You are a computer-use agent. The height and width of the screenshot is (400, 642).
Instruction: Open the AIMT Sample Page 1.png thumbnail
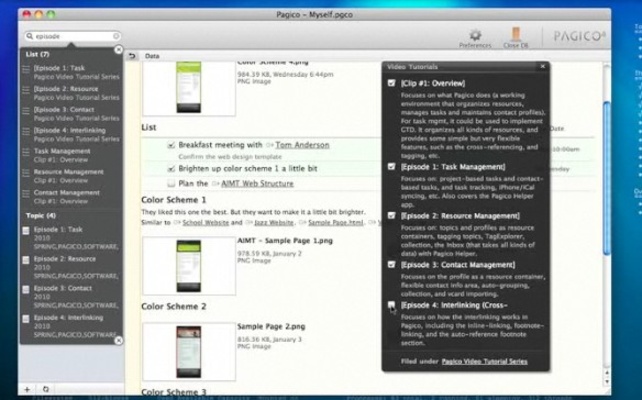pyautogui.click(x=189, y=266)
